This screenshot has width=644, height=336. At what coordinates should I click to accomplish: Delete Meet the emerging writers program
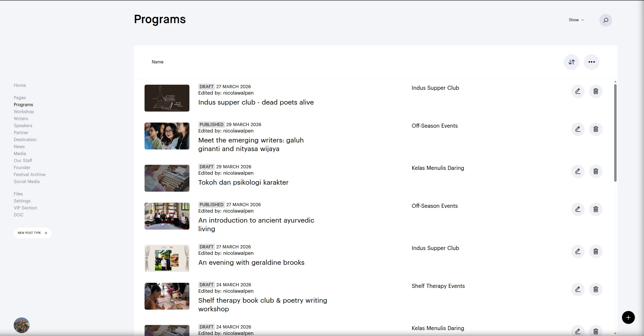(x=596, y=129)
